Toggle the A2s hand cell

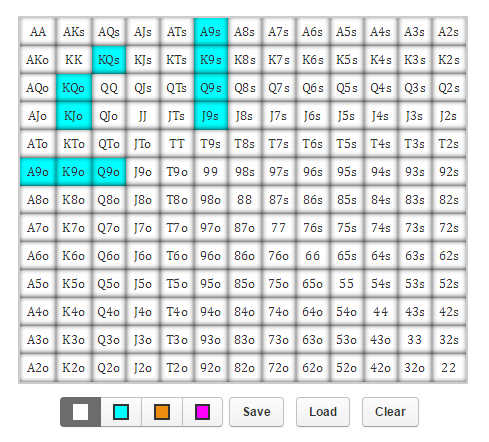449,32
